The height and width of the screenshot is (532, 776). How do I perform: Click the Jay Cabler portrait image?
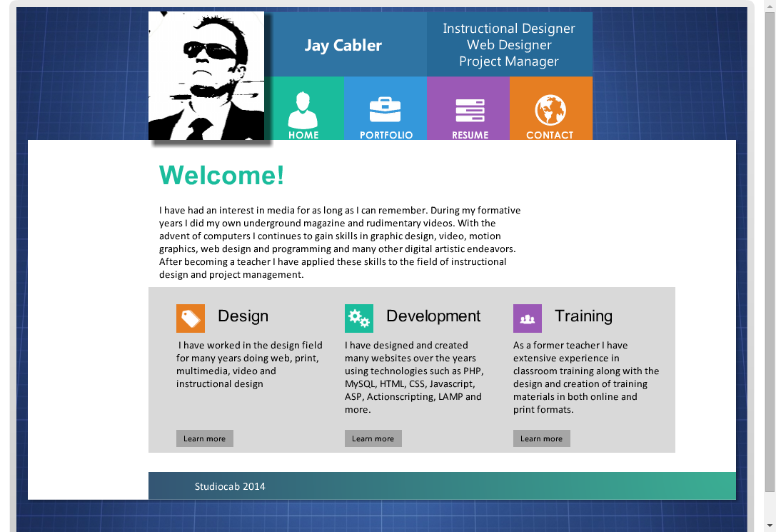coord(206,76)
